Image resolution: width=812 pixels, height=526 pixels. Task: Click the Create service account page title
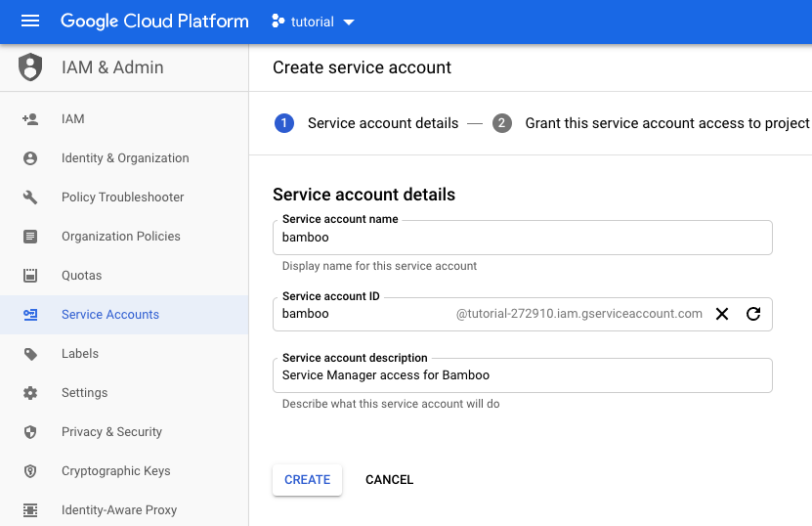coord(362,67)
